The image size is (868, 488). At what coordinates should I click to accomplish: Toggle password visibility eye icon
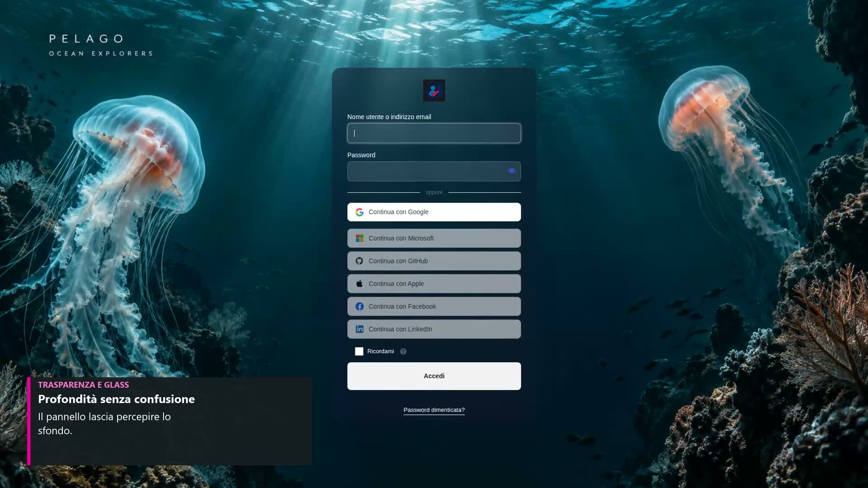pos(512,171)
